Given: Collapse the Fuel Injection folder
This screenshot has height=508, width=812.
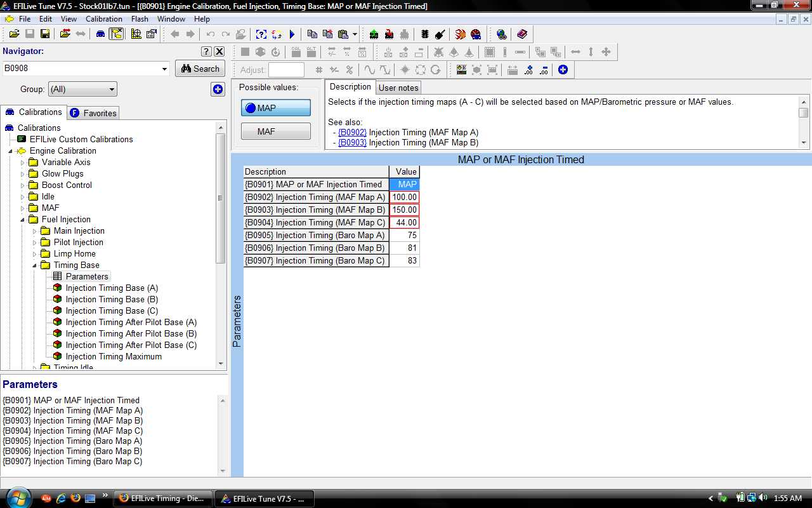Looking at the screenshot, I should (x=23, y=220).
